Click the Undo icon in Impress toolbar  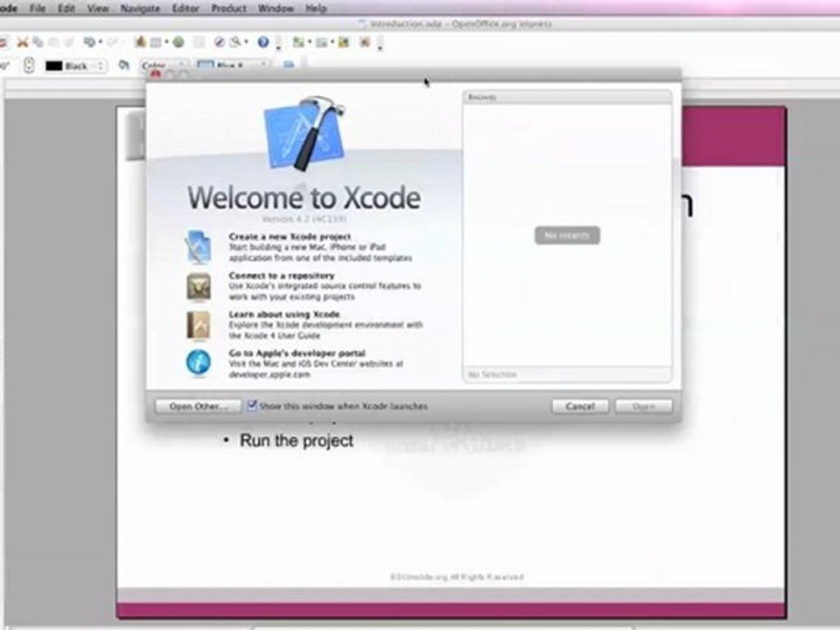[x=89, y=42]
